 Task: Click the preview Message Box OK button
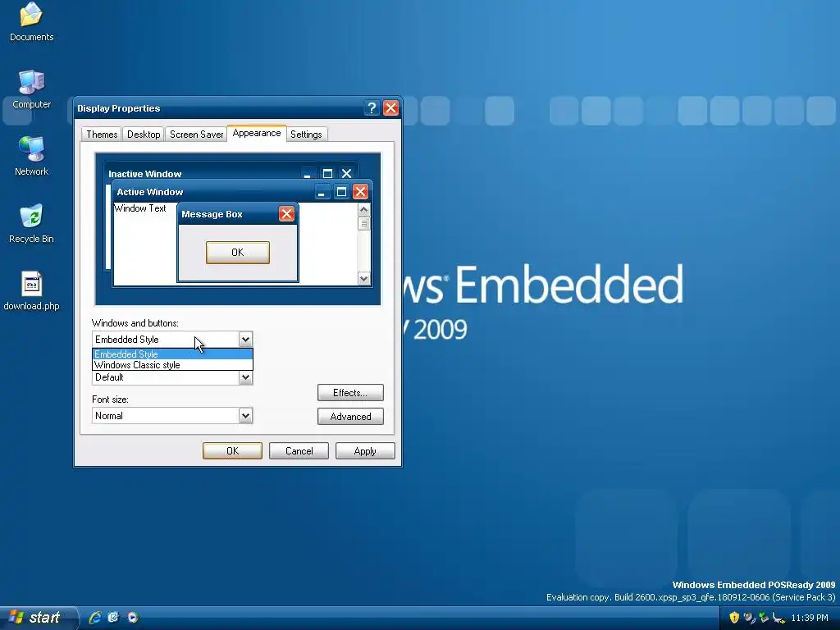[x=238, y=253]
